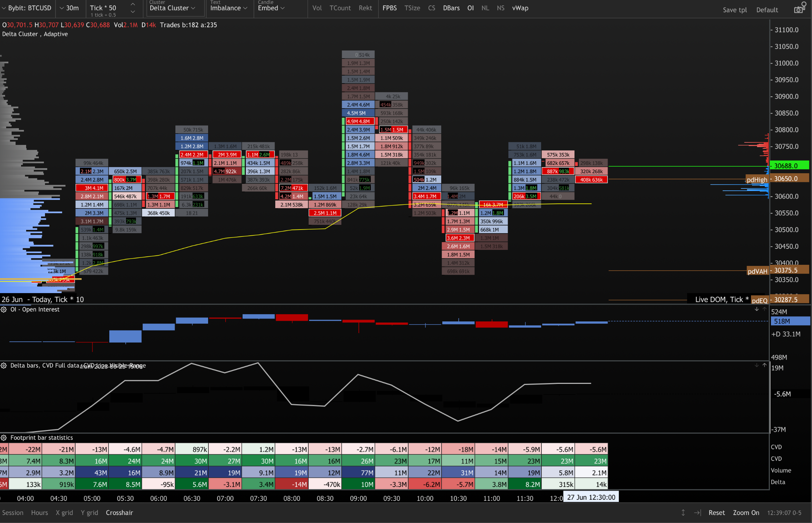This screenshot has width=812, height=523.
Task: Click the vertical auto-scale arrows icon near Reset
Action: point(683,512)
